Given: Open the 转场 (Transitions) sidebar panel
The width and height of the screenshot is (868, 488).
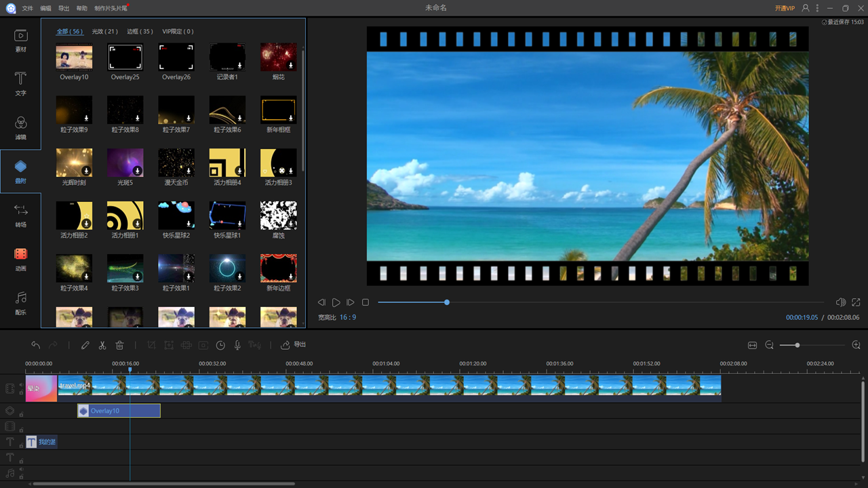Looking at the screenshot, I should point(20,214).
